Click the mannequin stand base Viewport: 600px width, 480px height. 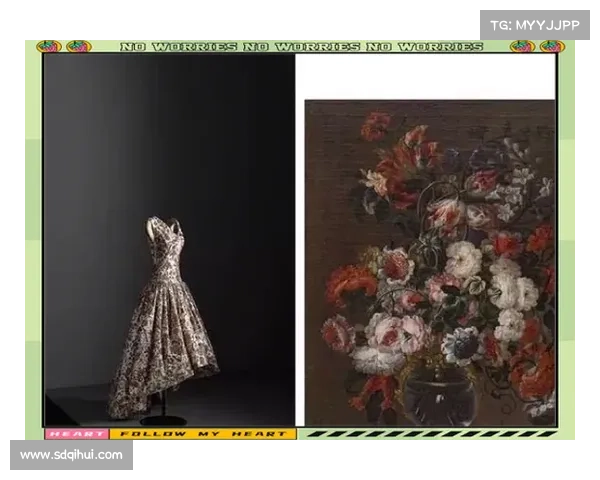tap(163, 419)
